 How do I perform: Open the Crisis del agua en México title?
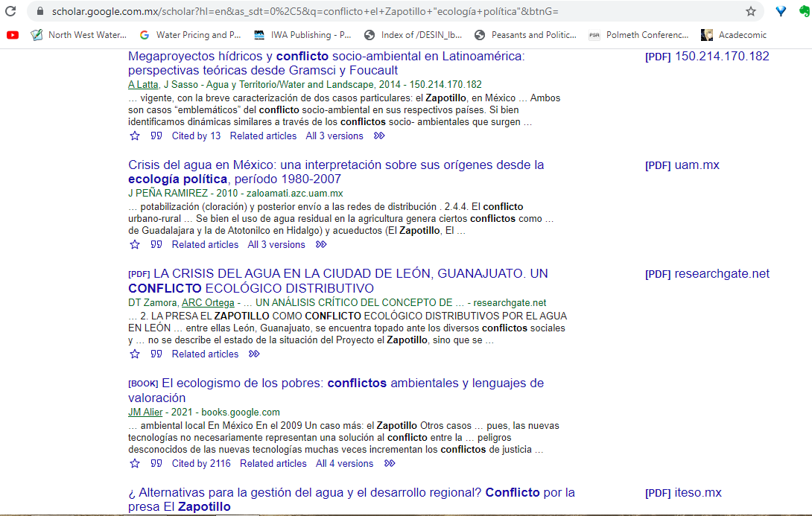[x=336, y=172]
